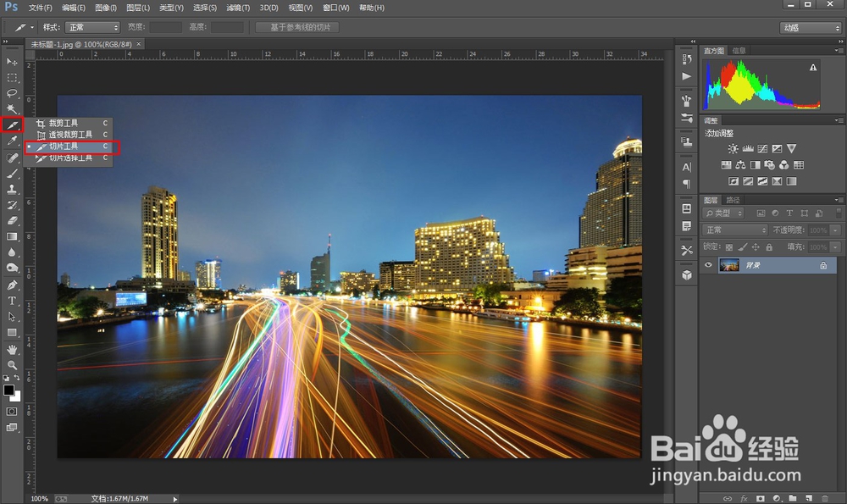The image size is (847, 504).
Task: Toggle Quick Mask mode
Action: 12,412
